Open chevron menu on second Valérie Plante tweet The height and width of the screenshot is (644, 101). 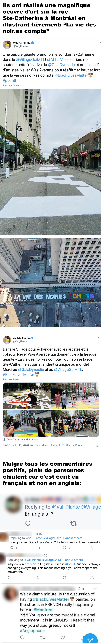[x=98, y=338]
